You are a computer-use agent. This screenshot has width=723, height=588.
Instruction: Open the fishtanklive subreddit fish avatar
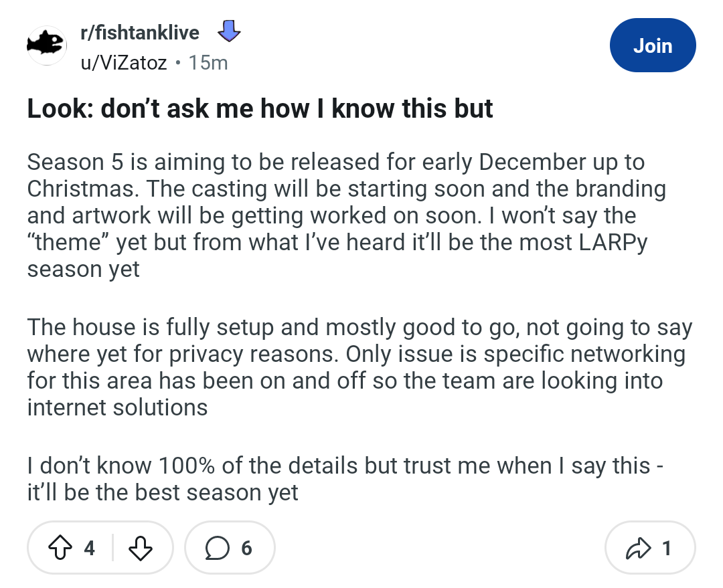(x=46, y=45)
